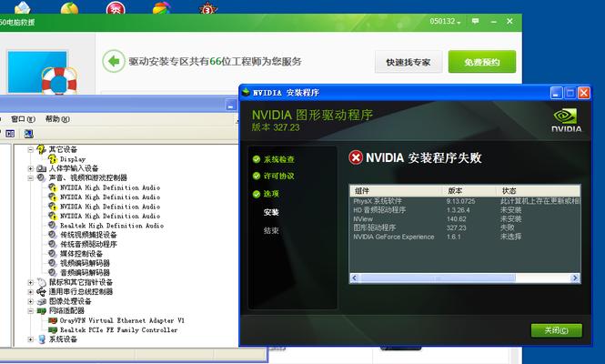Select NVIDIA GeForce Experience row
605x364 pixels.
tap(465, 237)
